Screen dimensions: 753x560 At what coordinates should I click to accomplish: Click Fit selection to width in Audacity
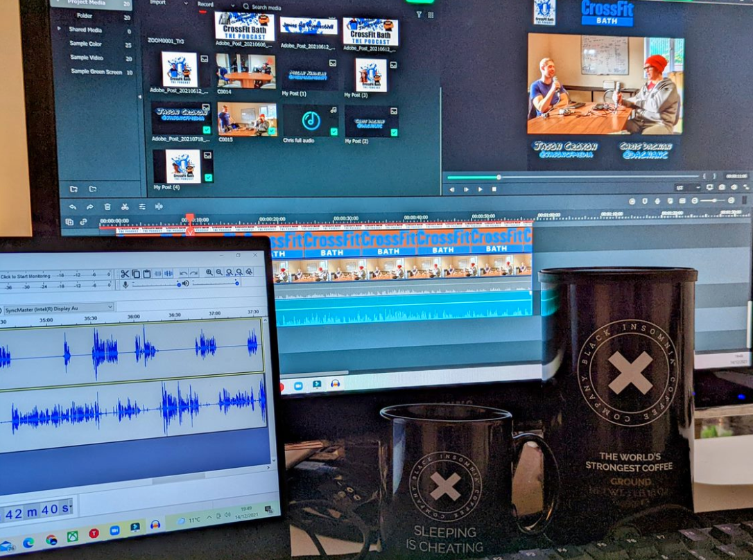(229, 272)
